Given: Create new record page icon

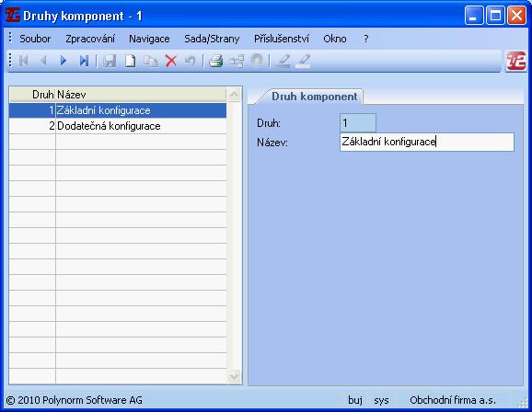Looking at the screenshot, I should click(x=131, y=61).
